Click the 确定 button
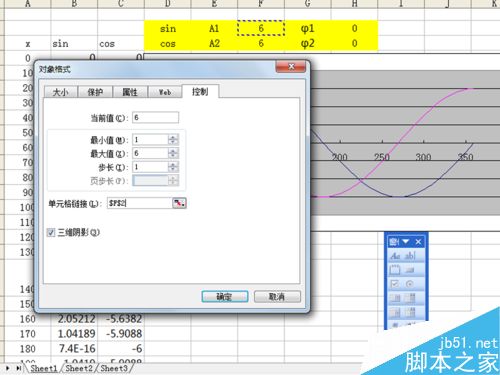This screenshot has width=500, height=375. coord(225,296)
